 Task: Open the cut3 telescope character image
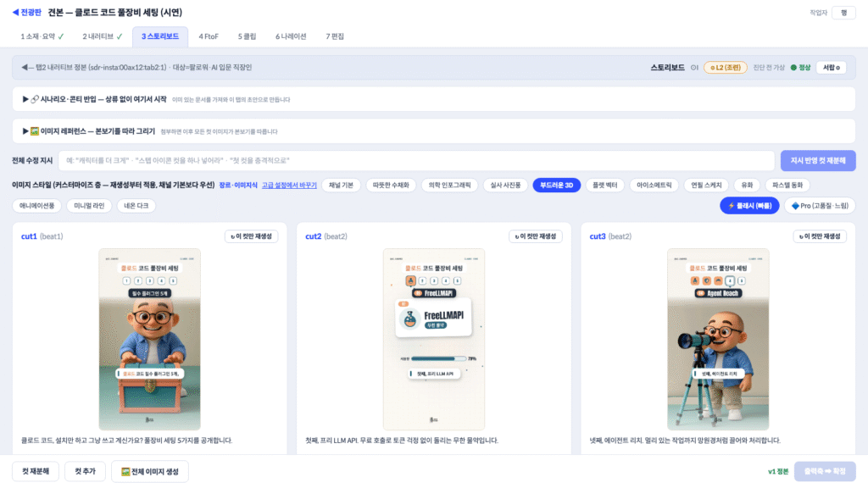[x=718, y=339]
